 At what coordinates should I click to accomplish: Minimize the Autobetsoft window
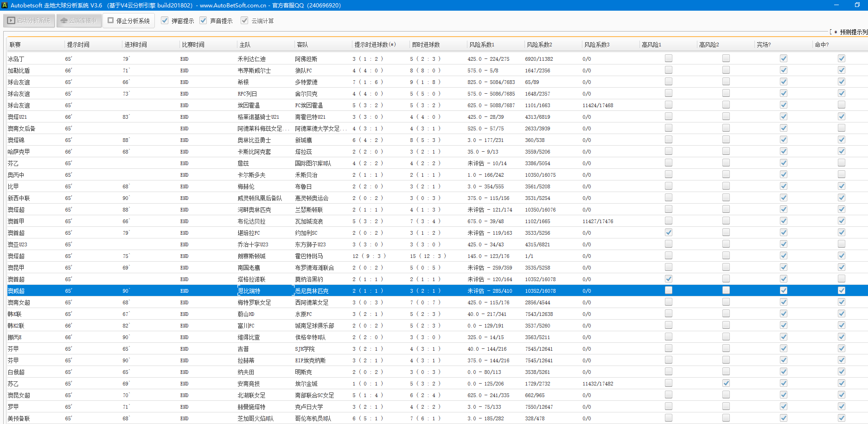click(x=836, y=5)
